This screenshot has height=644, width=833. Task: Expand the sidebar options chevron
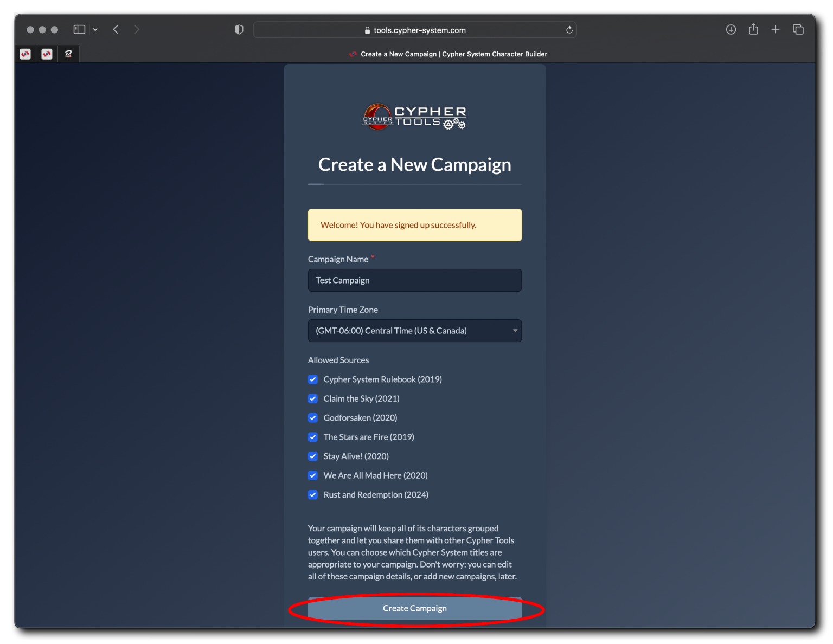pyautogui.click(x=95, y=30)
